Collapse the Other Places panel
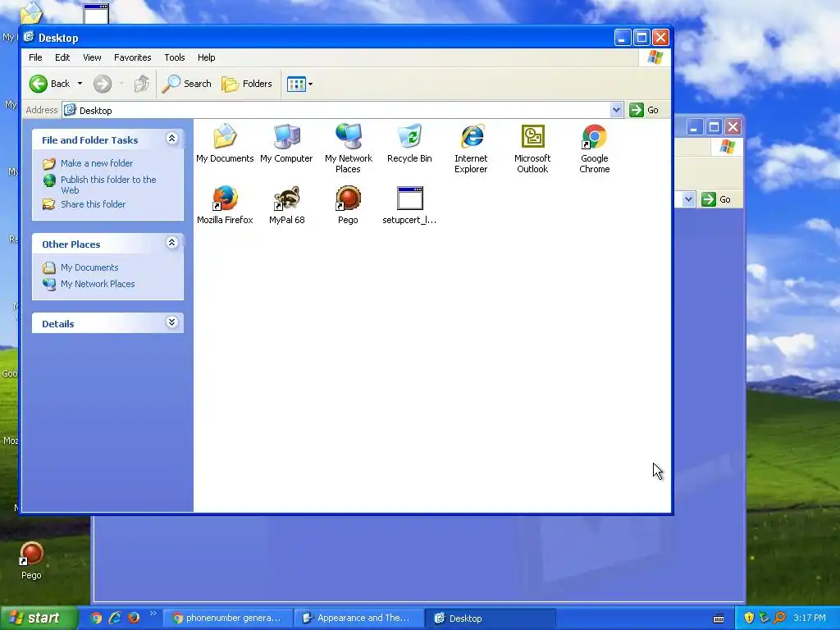The width and height of the screenshot is (840, 630). tap(171, 243)
